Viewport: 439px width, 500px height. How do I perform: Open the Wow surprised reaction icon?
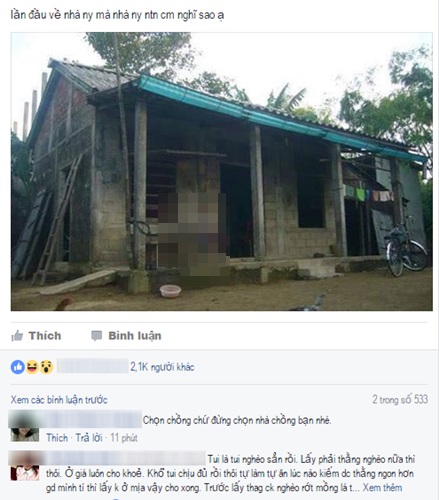pos(47,367)
